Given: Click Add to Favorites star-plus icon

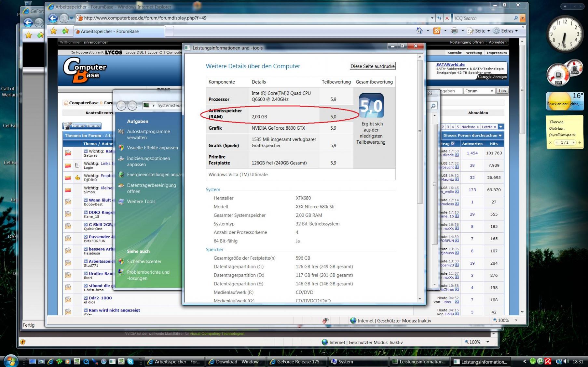Looking at the screenshot, I should 65,31.
